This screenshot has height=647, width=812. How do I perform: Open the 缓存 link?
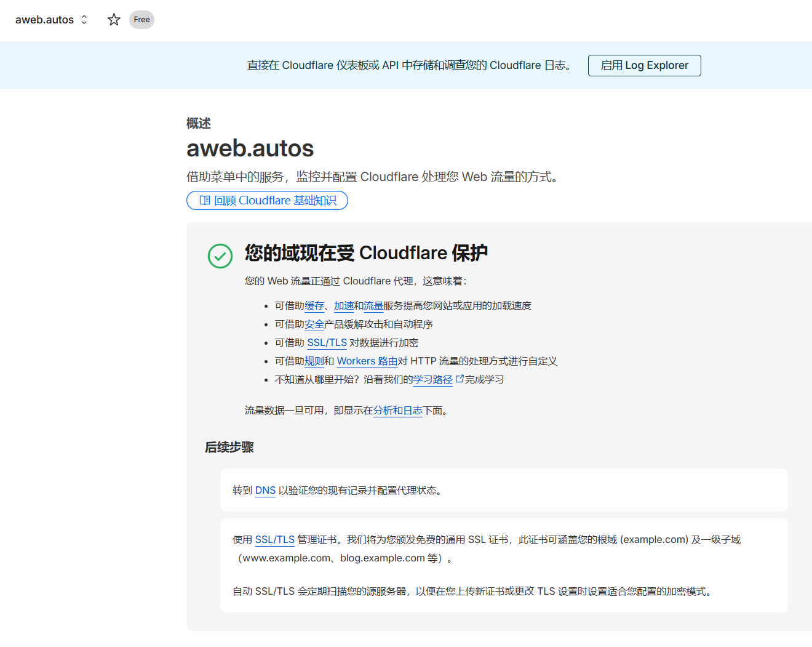tap(314, 306)
